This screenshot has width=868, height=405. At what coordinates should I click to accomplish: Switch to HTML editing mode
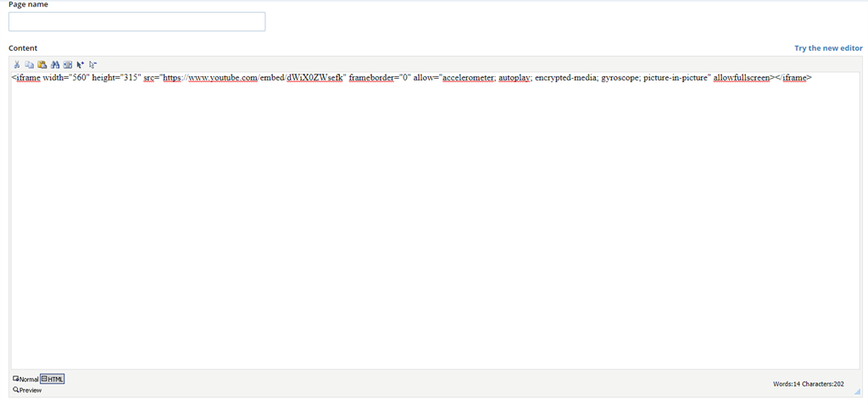tap(53, 379)
